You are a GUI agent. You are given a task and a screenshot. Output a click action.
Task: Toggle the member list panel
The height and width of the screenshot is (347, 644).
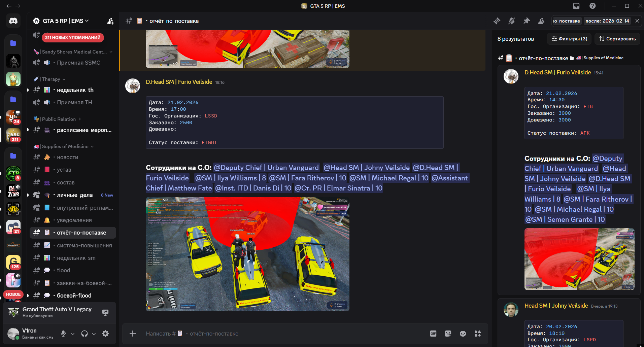click(x=541, y=21)
